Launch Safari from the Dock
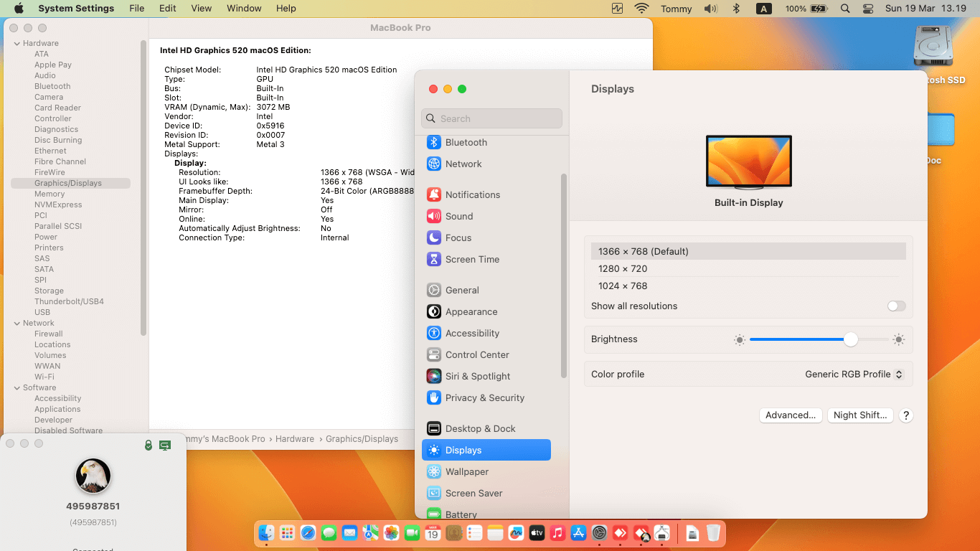 tap(308, 533)
